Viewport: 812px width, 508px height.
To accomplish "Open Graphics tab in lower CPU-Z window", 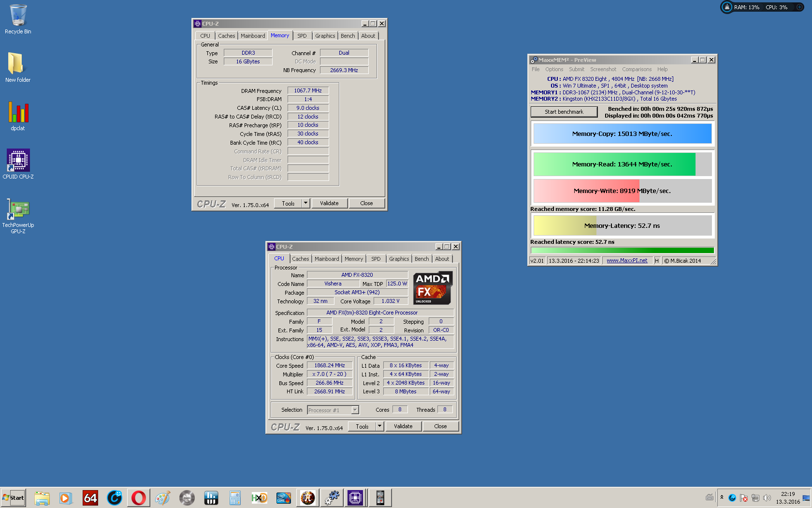I will 399,259.
